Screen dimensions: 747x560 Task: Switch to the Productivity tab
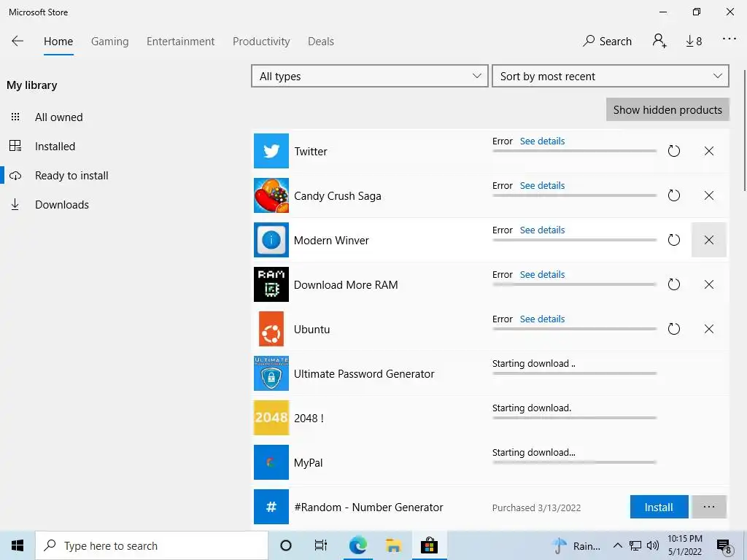(261, 42)
